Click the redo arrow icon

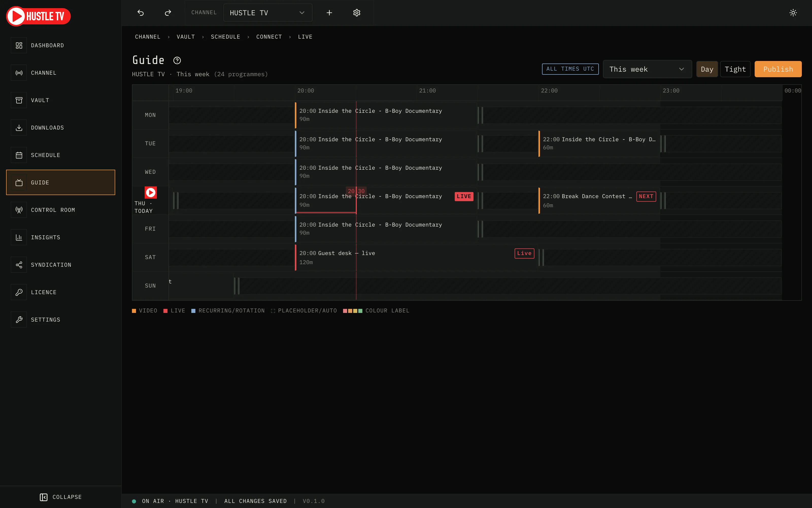pyautogui.click(x=168, y=13)
